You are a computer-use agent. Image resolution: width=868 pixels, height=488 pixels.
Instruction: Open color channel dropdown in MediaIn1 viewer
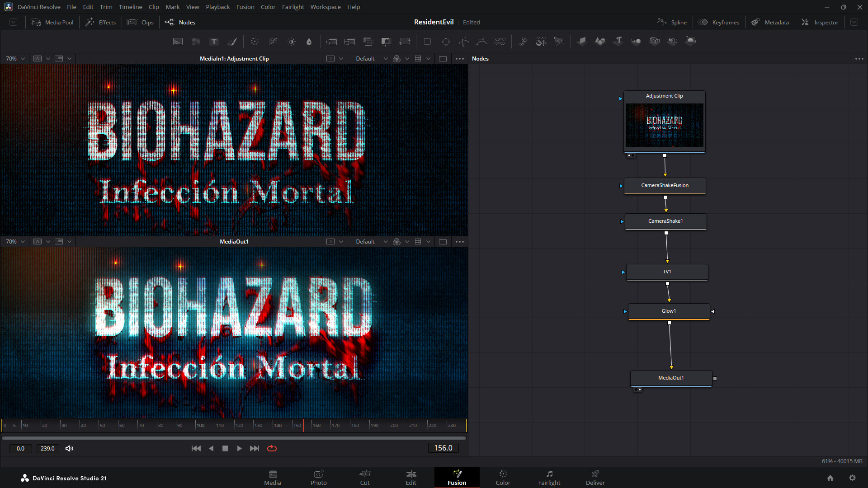point(407,59)
